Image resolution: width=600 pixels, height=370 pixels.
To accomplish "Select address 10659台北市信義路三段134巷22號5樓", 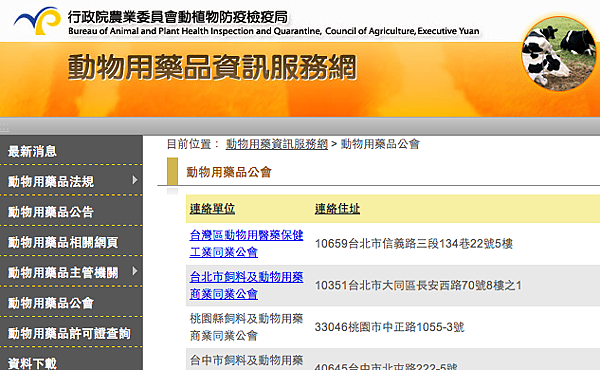I will [x=414, y=243].
